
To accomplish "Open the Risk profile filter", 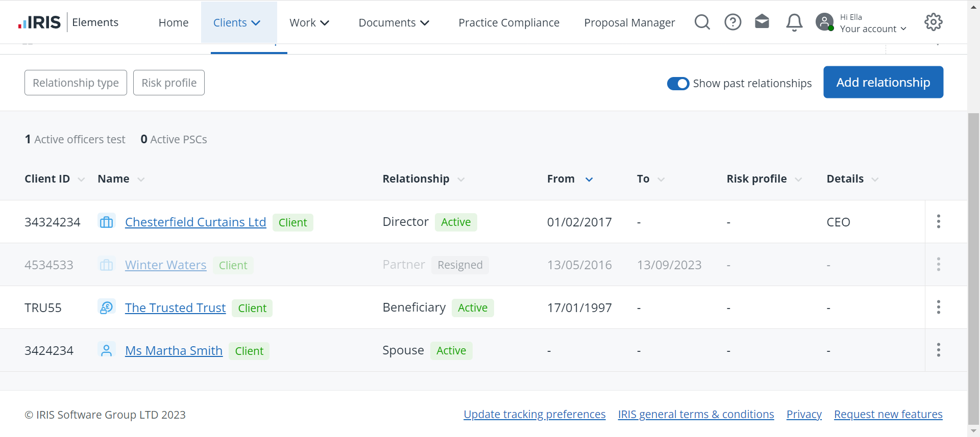I will [169, 83].
